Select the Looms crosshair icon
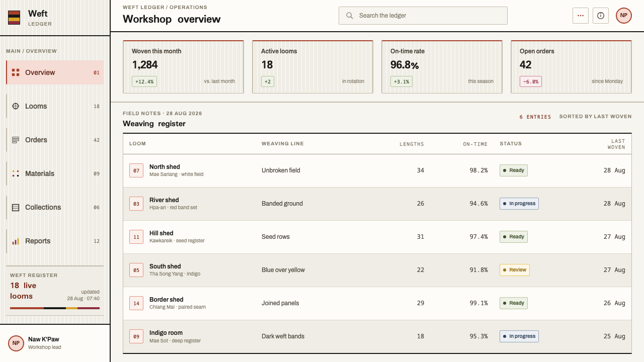 point(16,106)
